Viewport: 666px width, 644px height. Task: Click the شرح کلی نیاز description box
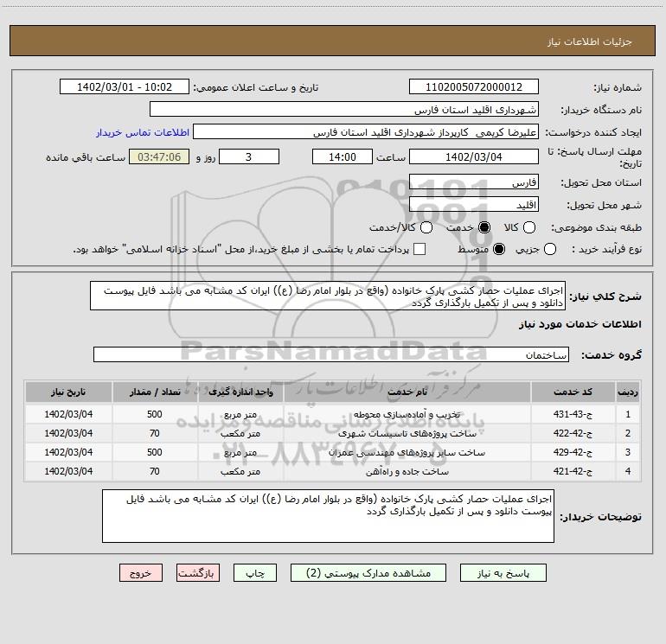[x=328, y=296]
